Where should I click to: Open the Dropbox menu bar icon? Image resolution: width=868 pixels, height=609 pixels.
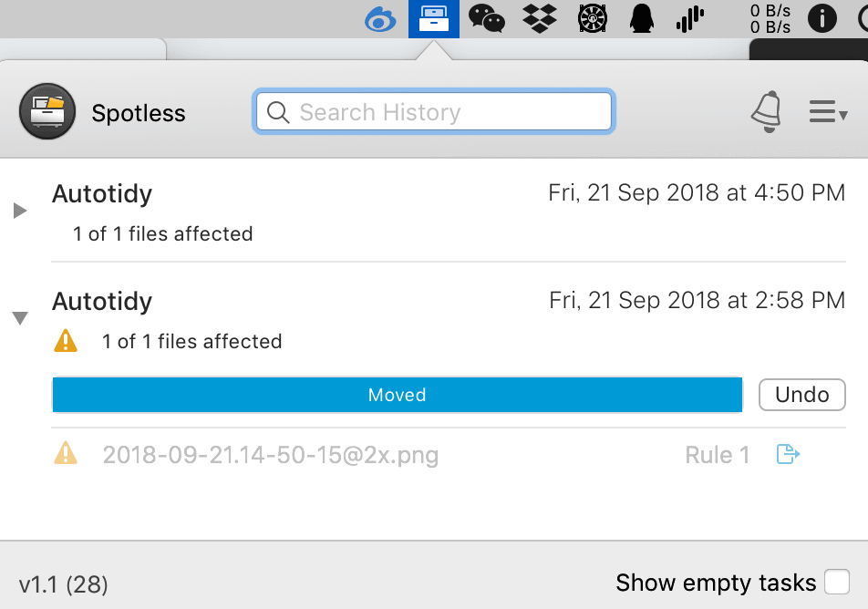click(540, 19)
